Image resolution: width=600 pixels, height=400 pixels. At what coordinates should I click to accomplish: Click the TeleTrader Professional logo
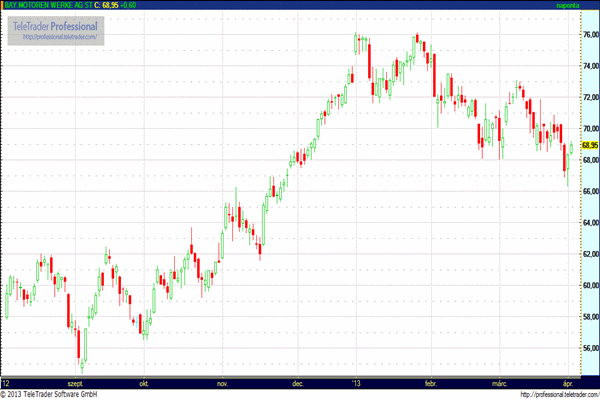(57, 25)
